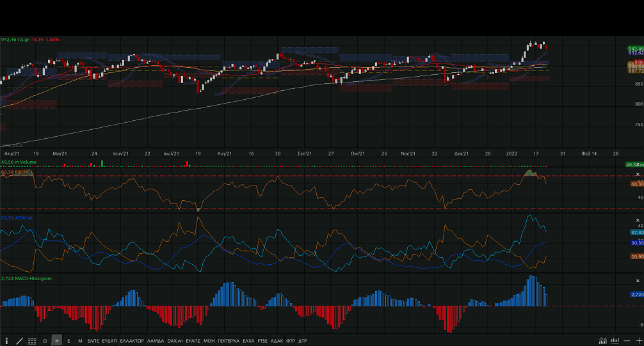Click the info icon in bottom toolbar
644x346 pixels.
[x=6, y=341]
